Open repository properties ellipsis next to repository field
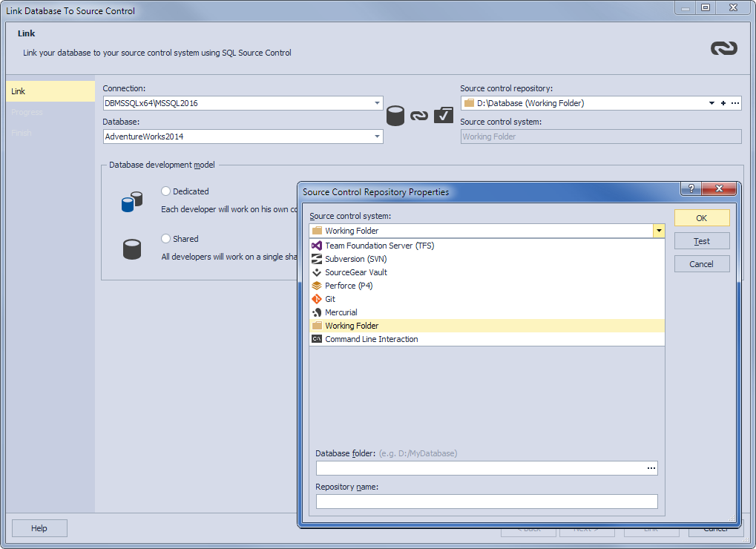 pyautogui.click(x=734, y=103)
